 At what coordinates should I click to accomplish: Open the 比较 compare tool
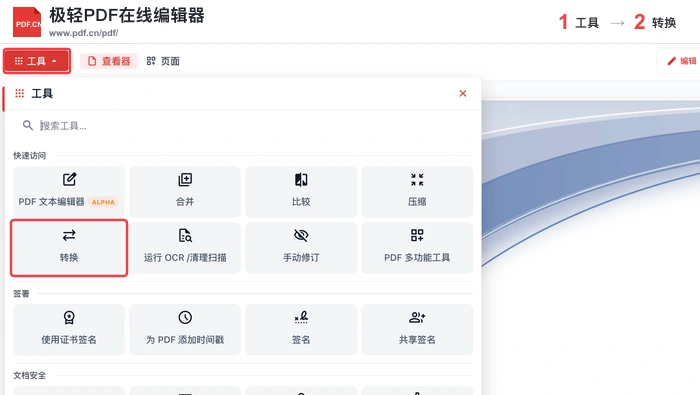pos(301,191)
